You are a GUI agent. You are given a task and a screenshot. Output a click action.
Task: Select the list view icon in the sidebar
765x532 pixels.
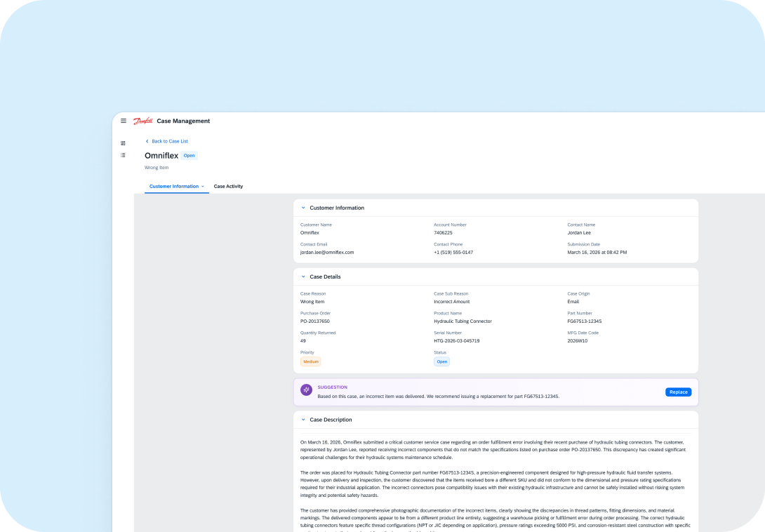[x=123, y=155]
